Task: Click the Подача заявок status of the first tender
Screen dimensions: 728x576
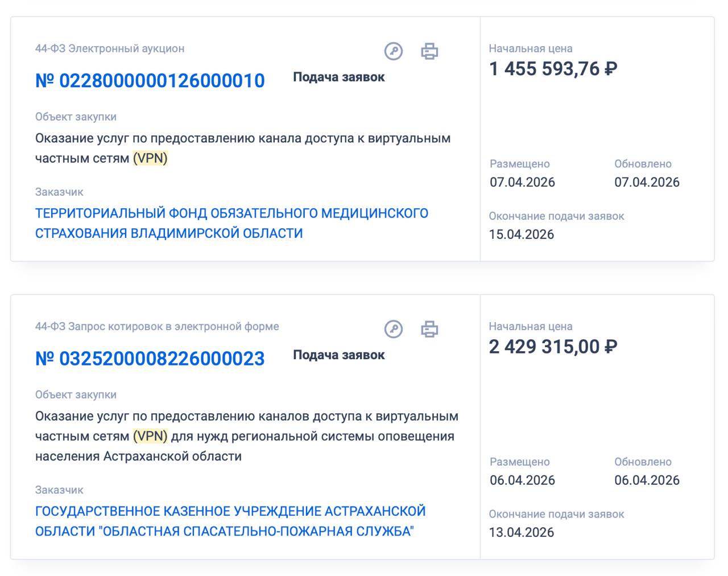Action: coord(339,77)
